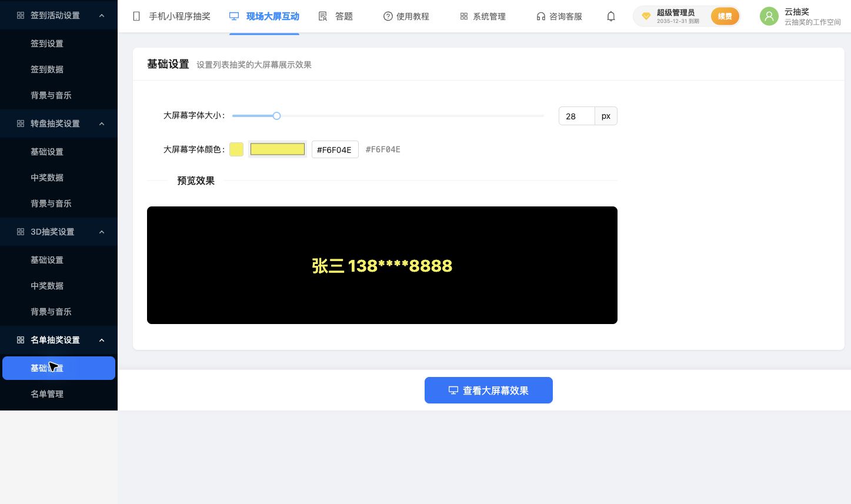This screenshot has height=504, width=851.
Task: Click the 答题 quiz icon
Action: pyautogui.click(x=323, y=16)
